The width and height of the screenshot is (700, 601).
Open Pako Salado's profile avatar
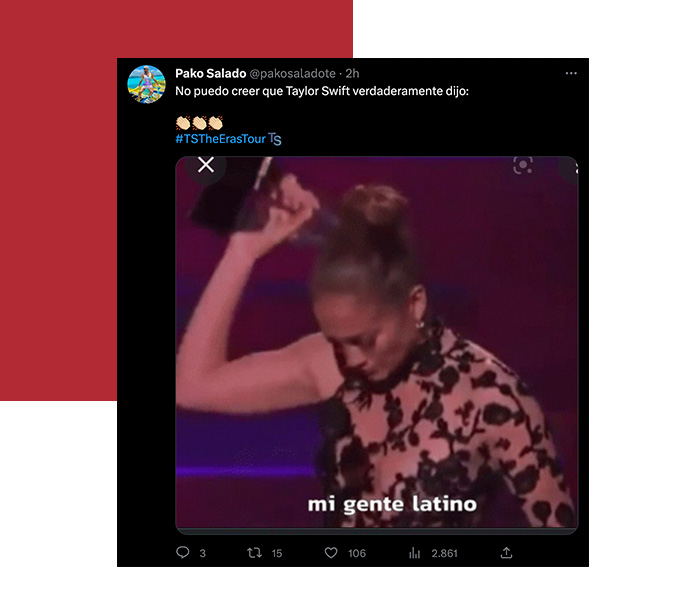click(146, 84)
